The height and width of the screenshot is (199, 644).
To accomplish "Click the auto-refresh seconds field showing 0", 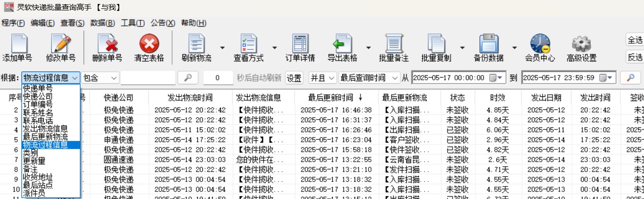I will (x=218, y=78).
